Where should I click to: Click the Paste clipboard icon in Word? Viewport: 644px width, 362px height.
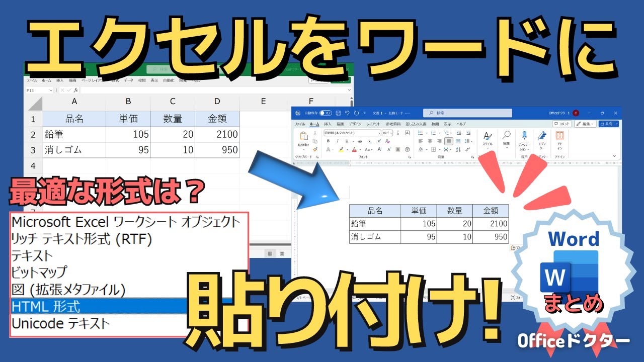pos(304,136)
